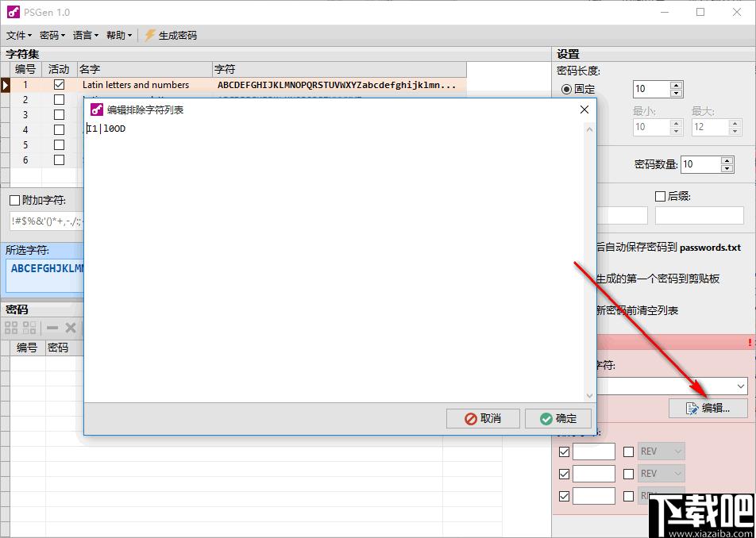Viewport: 756px width, 538px height.
Task: Click the 编辑... button in settings panel
Action: (708, 409)
